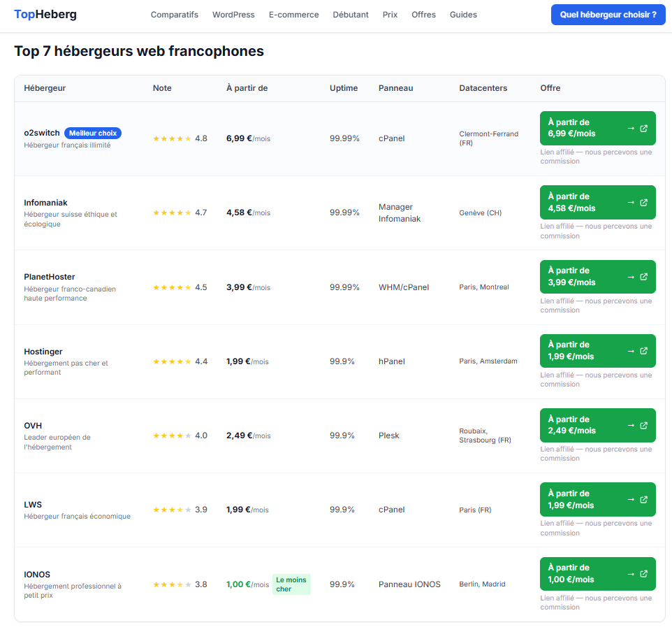Click the 'Paris, Amsterdam' datacenter cell
Image resolution: width=672 pixels, height=641 pixels.
(x=488, y=361)
